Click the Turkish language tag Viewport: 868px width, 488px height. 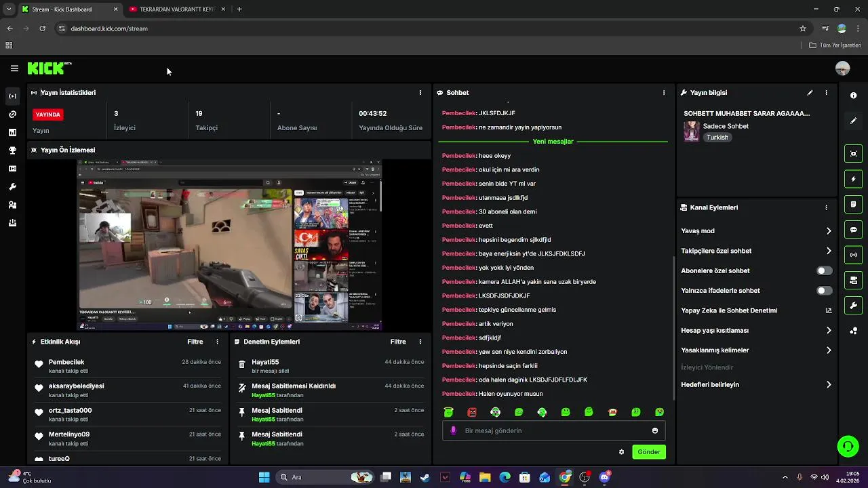click(x=717, y=138)
